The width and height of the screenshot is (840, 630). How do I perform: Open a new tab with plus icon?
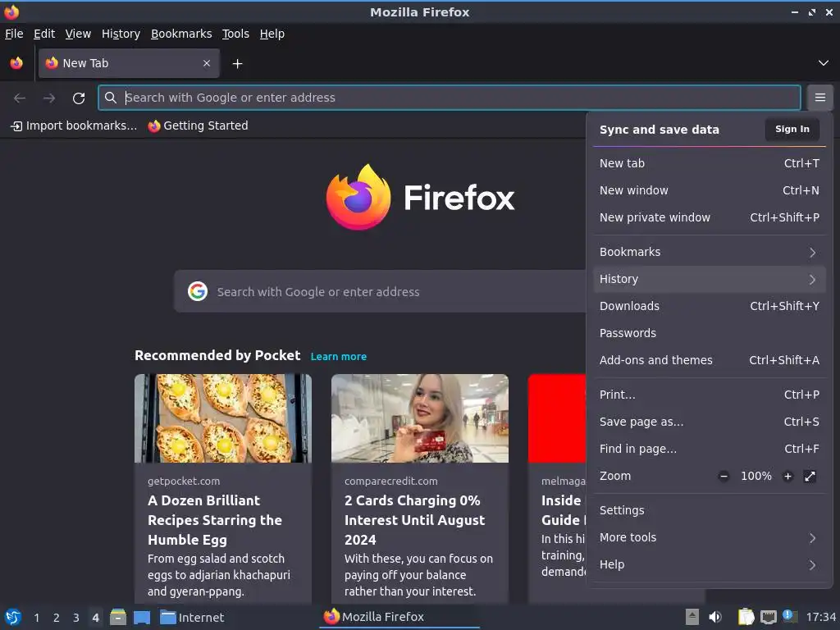237,64
